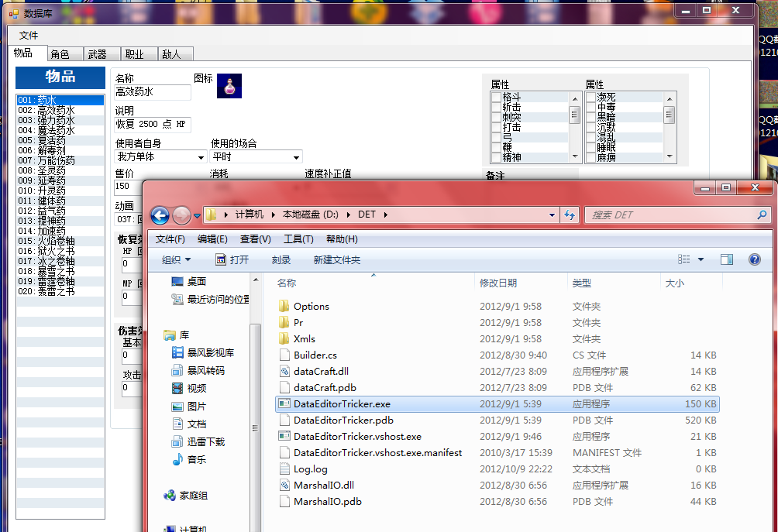Check the 斩击 attribute checkbox
This screenshot has width=778, height=532.
(496, 107)
